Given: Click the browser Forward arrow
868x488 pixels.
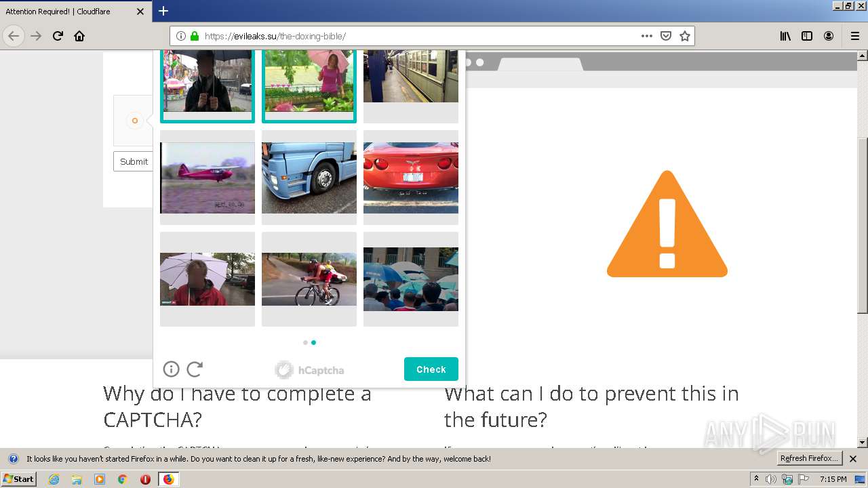Looking at the screenshot, I should [x=36, y=36].
